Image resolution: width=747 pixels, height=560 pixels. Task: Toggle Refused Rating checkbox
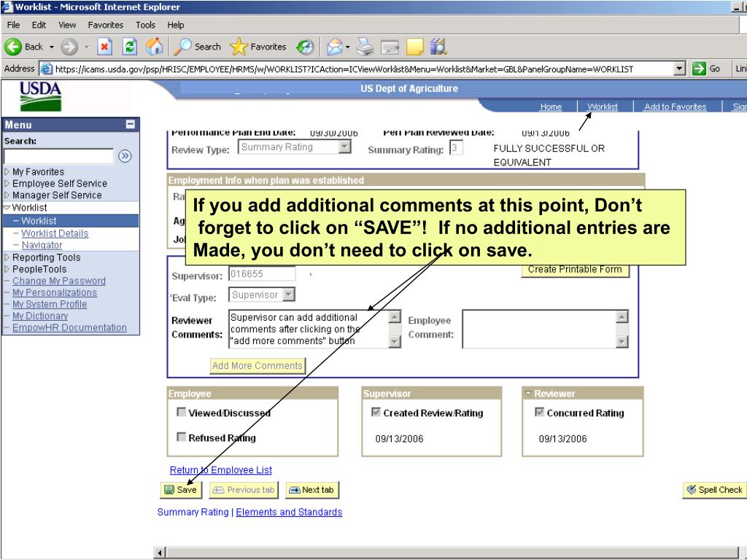(x=181, y=437)
